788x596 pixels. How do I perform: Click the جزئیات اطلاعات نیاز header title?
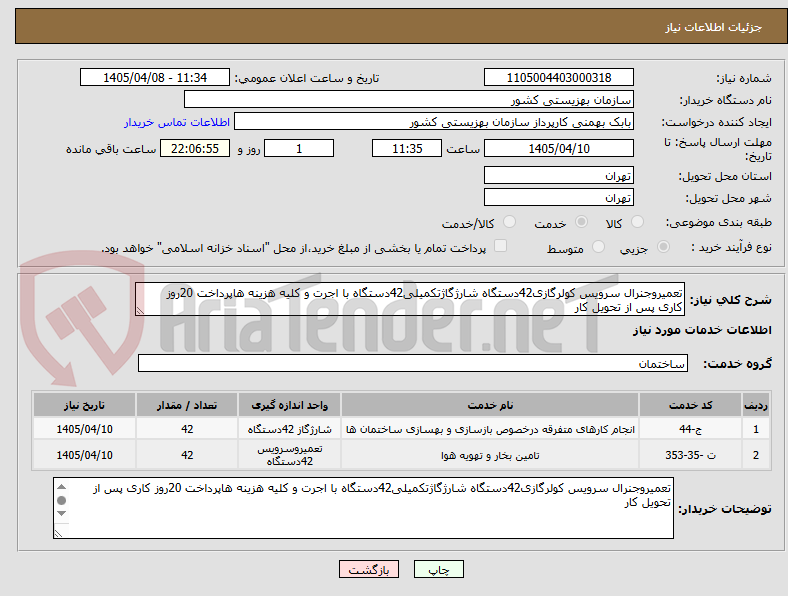coord(714,27)
